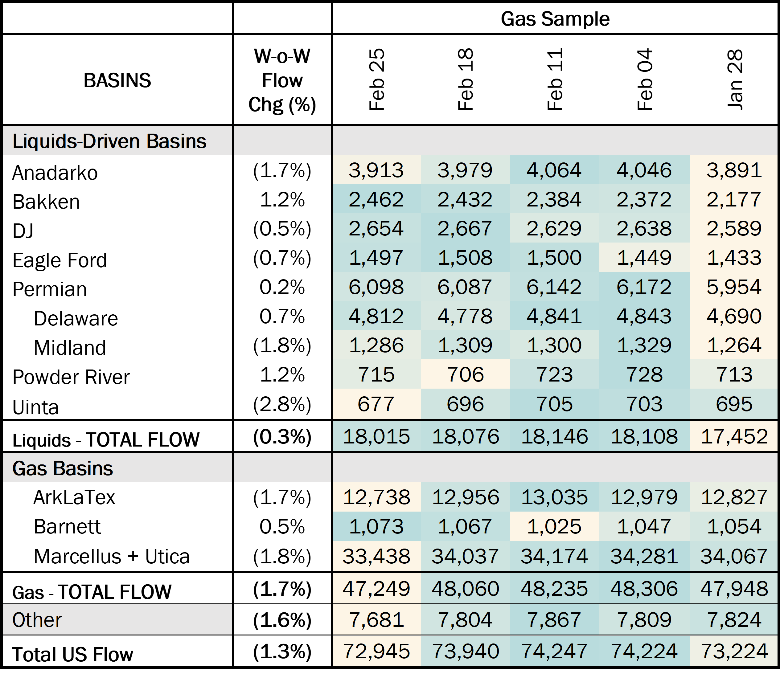Click Total US Flow Feb 11 value 74,247

tap(554, 651)
